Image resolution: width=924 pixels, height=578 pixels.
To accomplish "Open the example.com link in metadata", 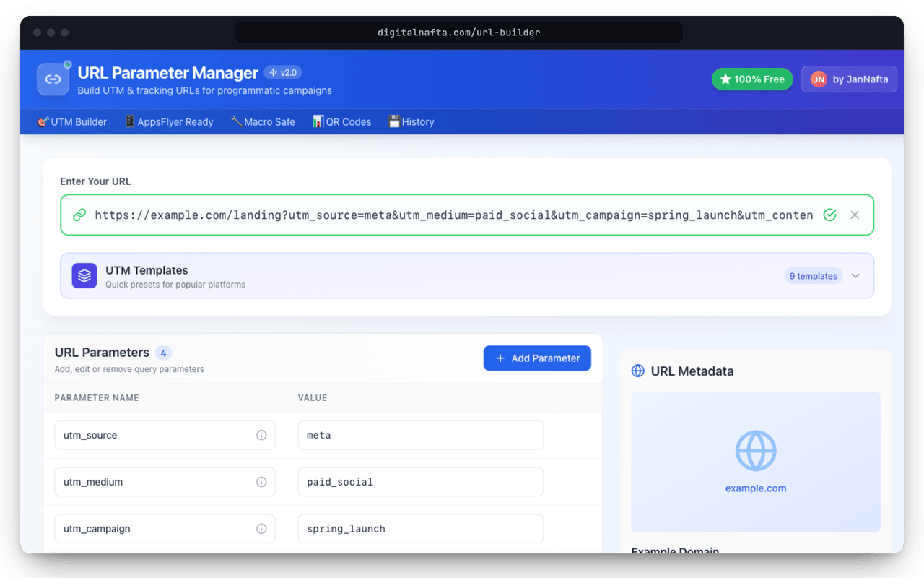I will click(x=756, y=488).
